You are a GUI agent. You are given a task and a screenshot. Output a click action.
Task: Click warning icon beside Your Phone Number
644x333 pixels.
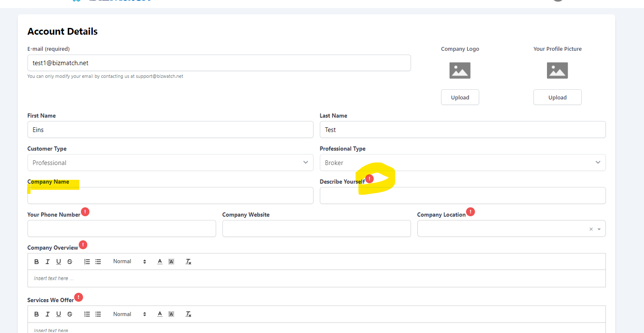point(85,212)
